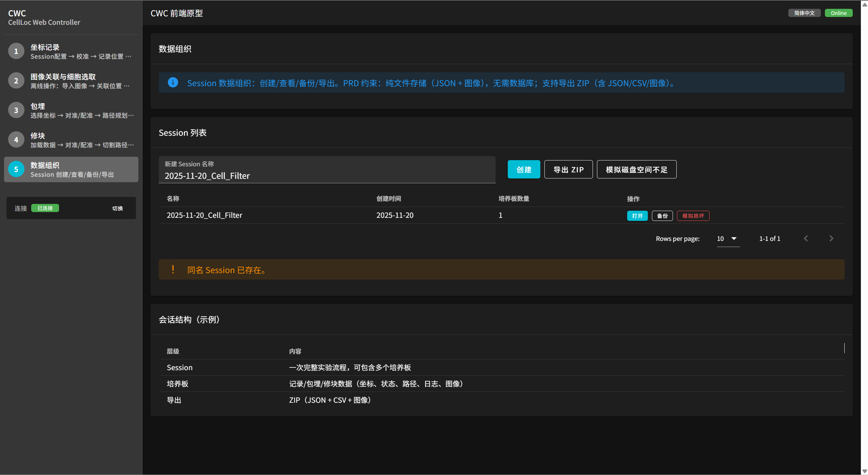868x475 pixels.
Task: Click the 层级 column header
Action: 173,351
